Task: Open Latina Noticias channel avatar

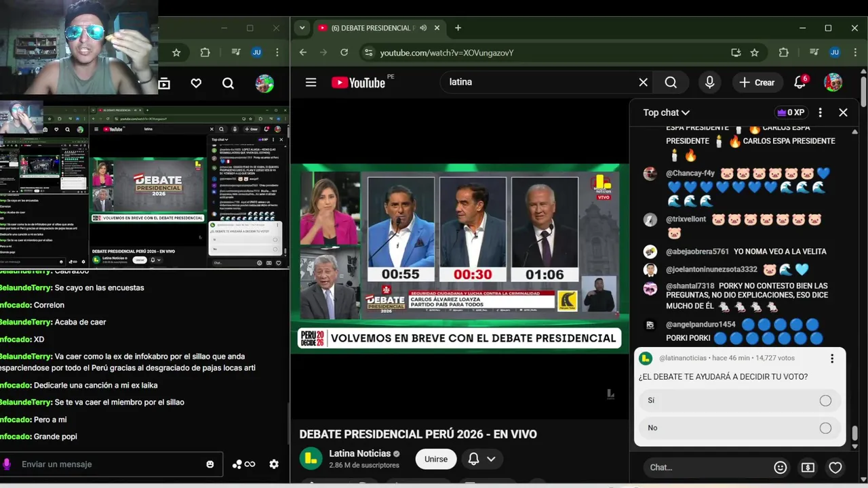Action: [311, 459]
